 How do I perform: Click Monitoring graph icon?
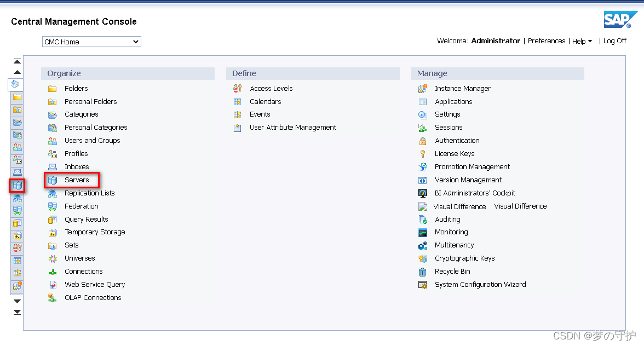[x=423, y=233]
